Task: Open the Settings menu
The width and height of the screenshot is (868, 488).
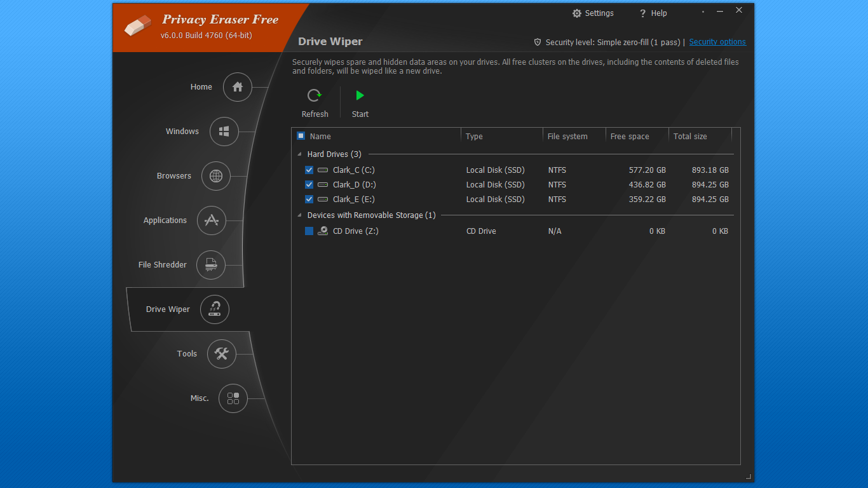Action: [592, 13]
